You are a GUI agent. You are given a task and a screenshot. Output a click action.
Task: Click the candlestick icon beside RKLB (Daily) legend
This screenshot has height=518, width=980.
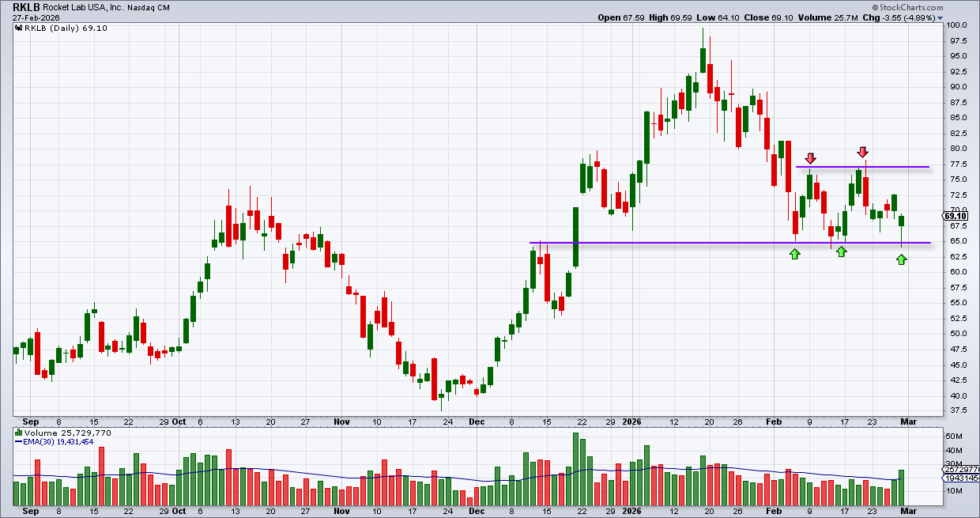[x=17, y=28]
